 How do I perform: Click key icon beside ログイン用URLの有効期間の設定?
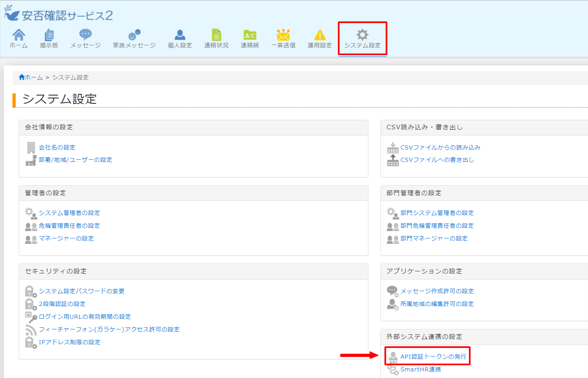click(x=31, y=317)
